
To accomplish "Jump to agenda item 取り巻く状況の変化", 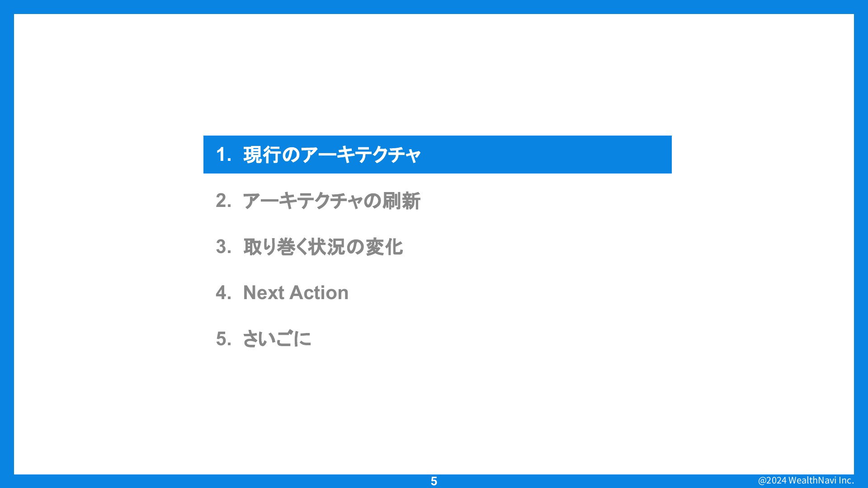I will [x=323, y=247].
